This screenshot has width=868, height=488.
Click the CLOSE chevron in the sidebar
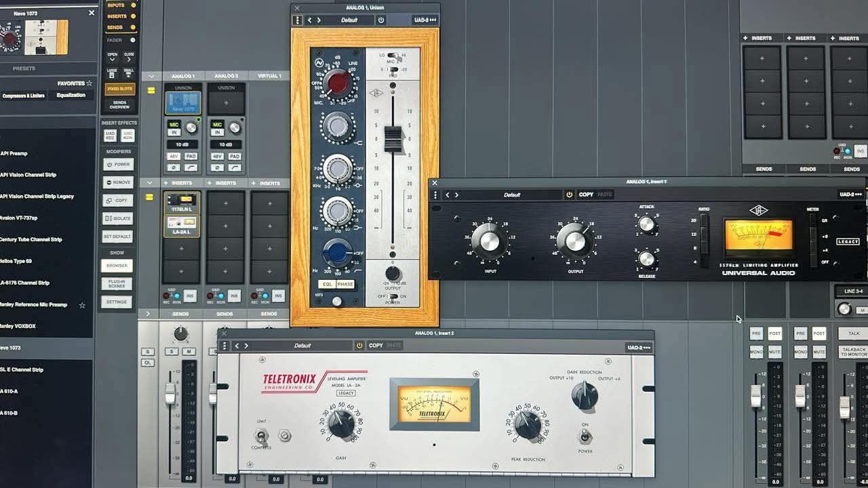[x=129, y=59]
